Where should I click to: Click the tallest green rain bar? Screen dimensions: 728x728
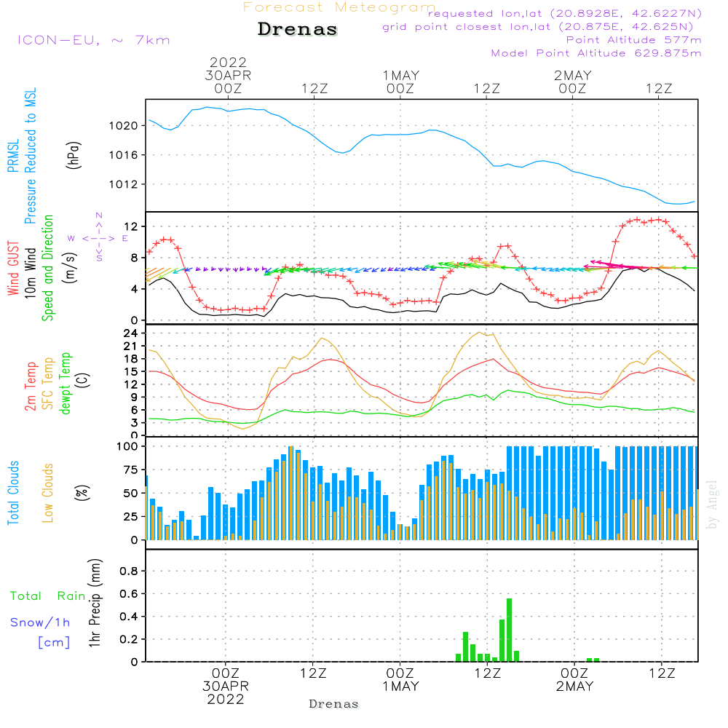(509, 630)
